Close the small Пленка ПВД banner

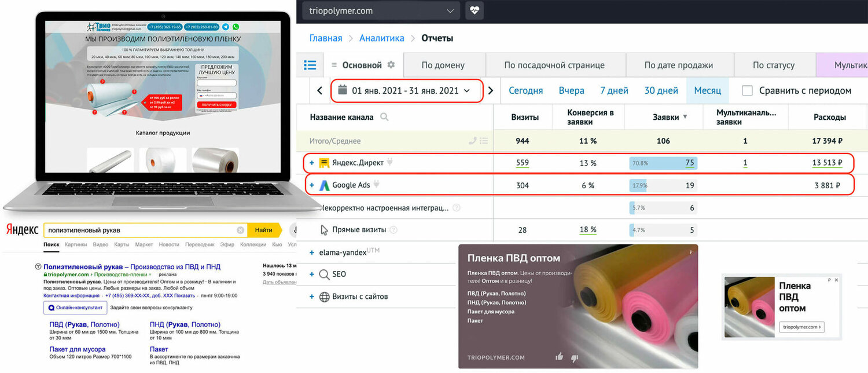(836, 280)
